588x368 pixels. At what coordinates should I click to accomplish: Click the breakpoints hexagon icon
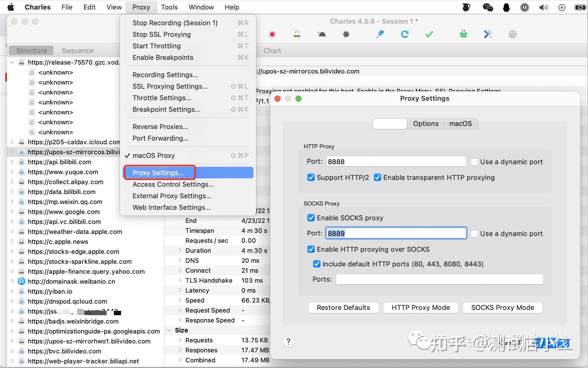pos(346,34)
